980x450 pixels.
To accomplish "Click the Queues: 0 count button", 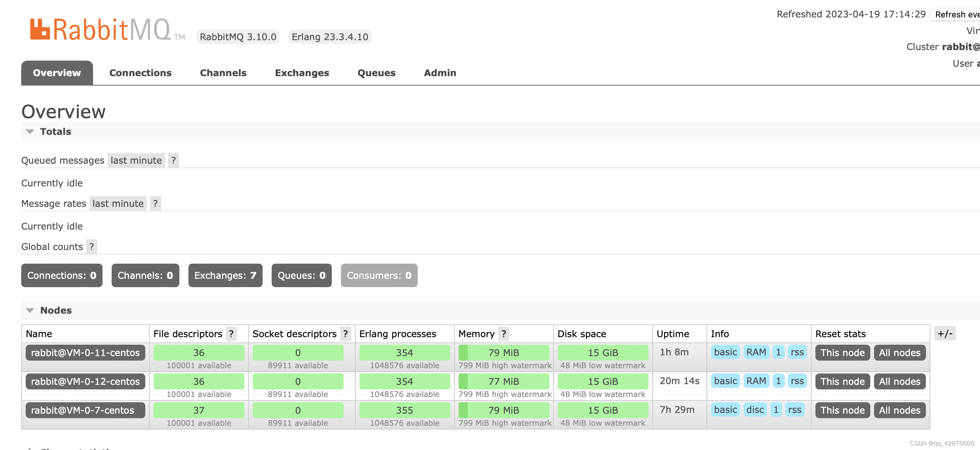I will pos(302,275).
